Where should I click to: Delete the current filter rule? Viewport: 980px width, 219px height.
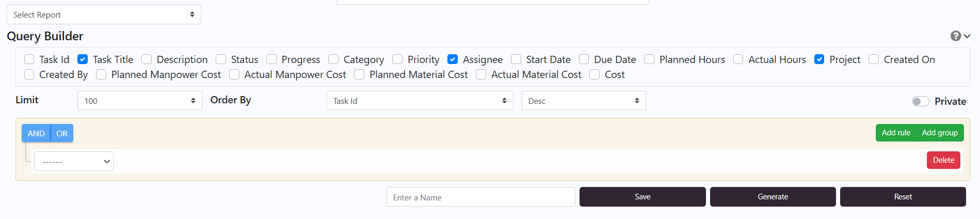coord(943,160)
